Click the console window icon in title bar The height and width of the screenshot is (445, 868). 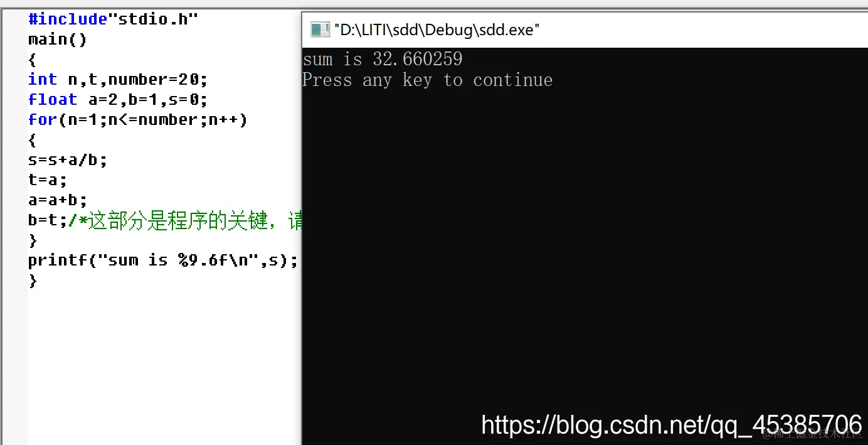pyautogui.click(x=320, y=29)
